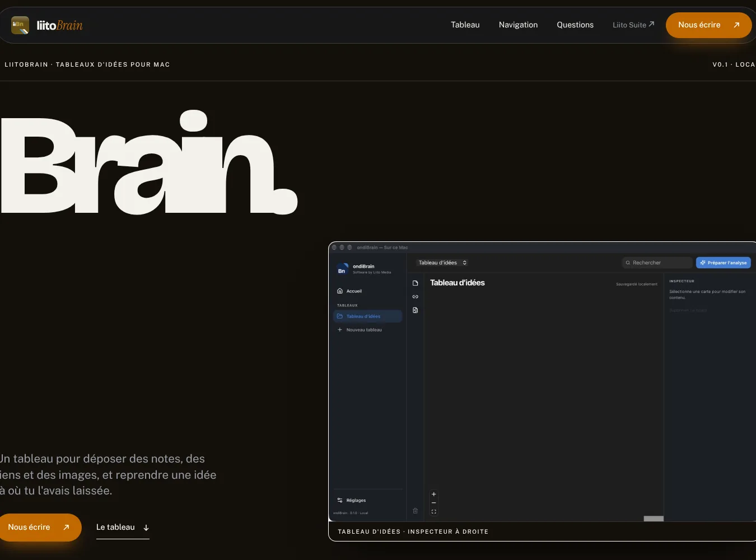
Task: Click the 'TABLEAU D'IDÉES · INSPECTEUR À DROITE' caption
Action: click(x=413, y=531)
